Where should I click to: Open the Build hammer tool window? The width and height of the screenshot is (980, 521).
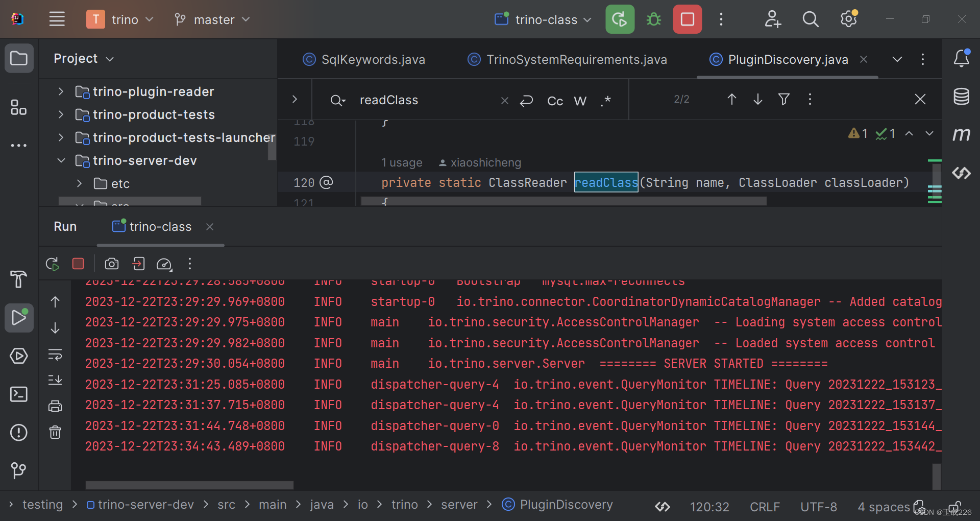coord(19,279)
